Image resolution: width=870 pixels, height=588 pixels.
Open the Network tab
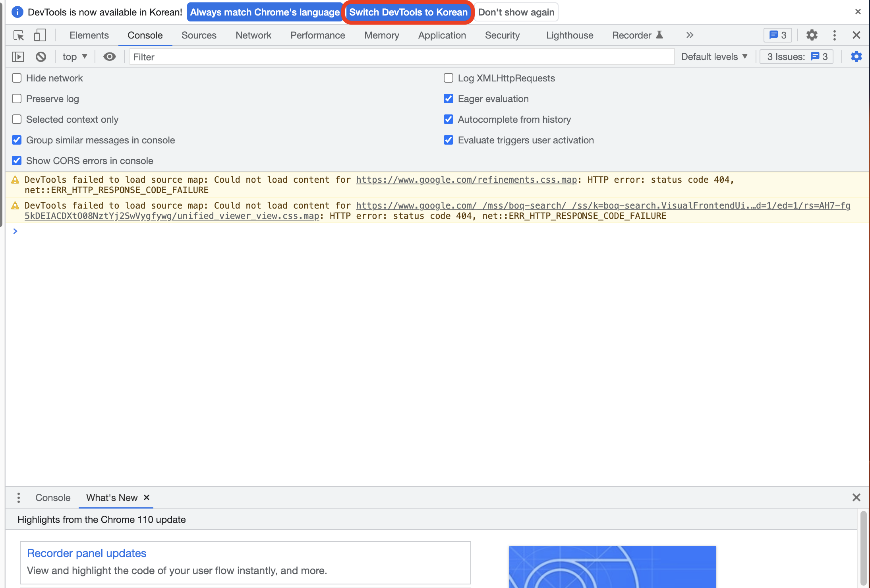coord(253,35)
